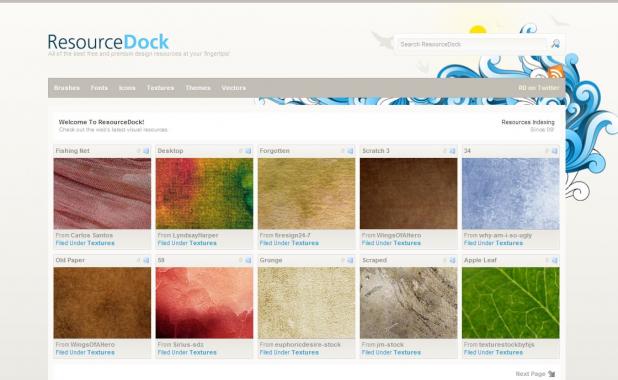The width and height of the screenshot is (618, 380).
Task: Click Resources Indexing text
Action: click(x=528, y=122)
